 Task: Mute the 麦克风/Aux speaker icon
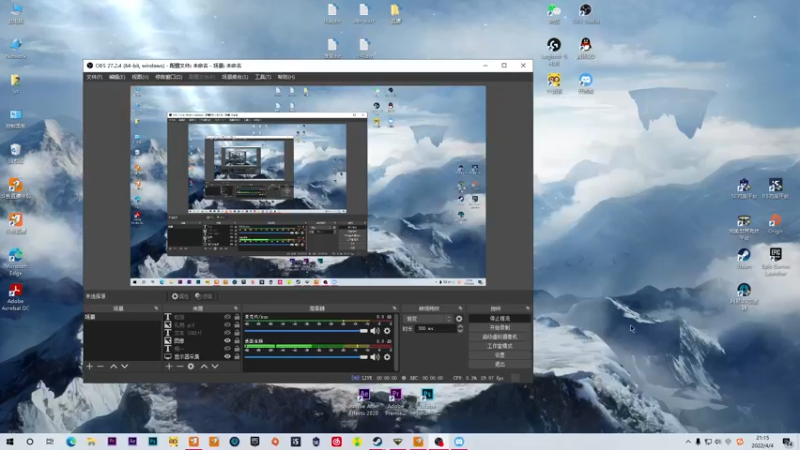click(x=375, y=331)
